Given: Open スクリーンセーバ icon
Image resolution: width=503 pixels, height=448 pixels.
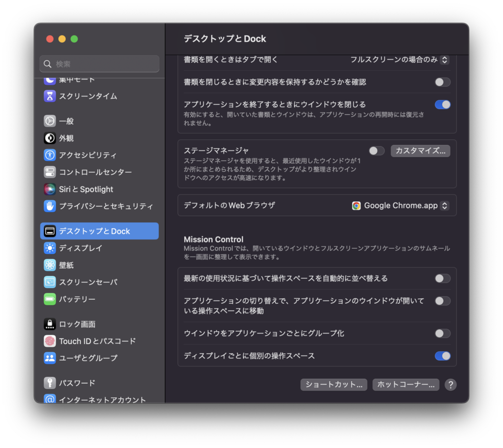Looking at the screenshot, I should pos(50,282).
